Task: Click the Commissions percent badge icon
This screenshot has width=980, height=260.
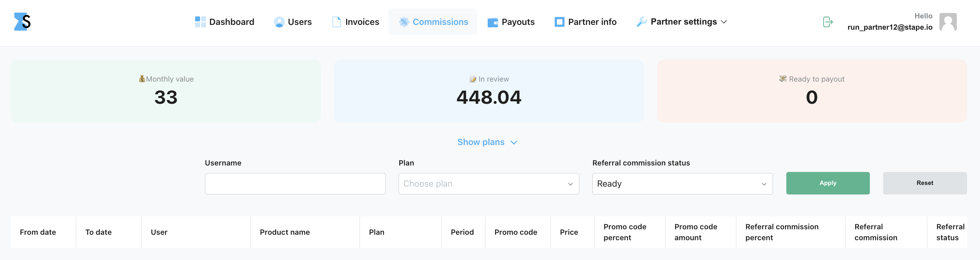Action: click(x=404, y=22)
